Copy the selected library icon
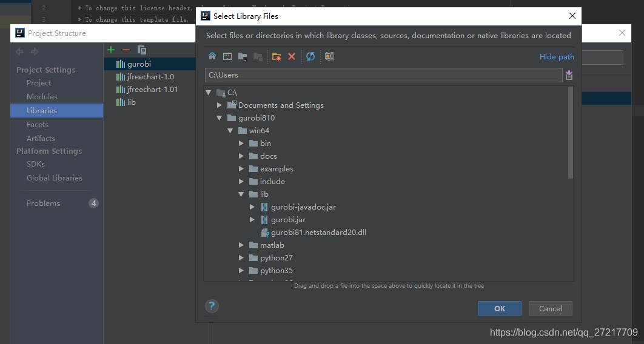 (142, 50)
